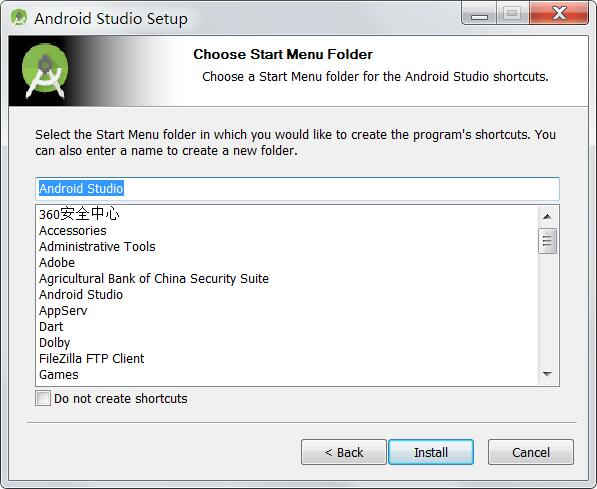Choose Administrative Tools folder

click(x=97, y=246)
